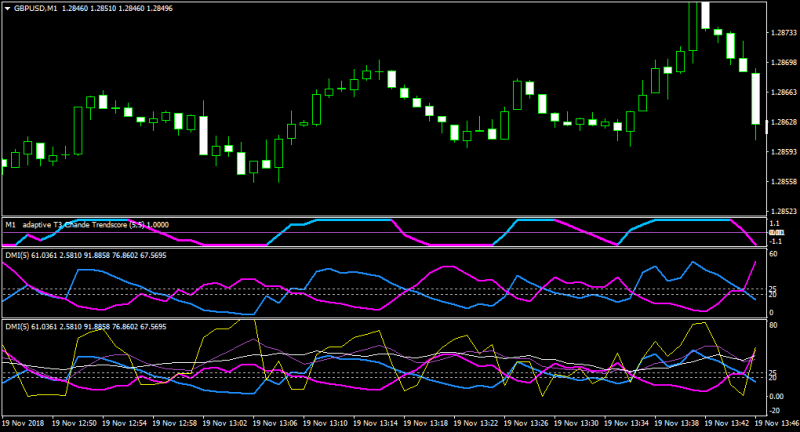The width and height of the screenshot is (800, 432).
Task: Click the -1.1 scale value of Trendscore panel
Action: pyautogui.click(x=774, y=242)
